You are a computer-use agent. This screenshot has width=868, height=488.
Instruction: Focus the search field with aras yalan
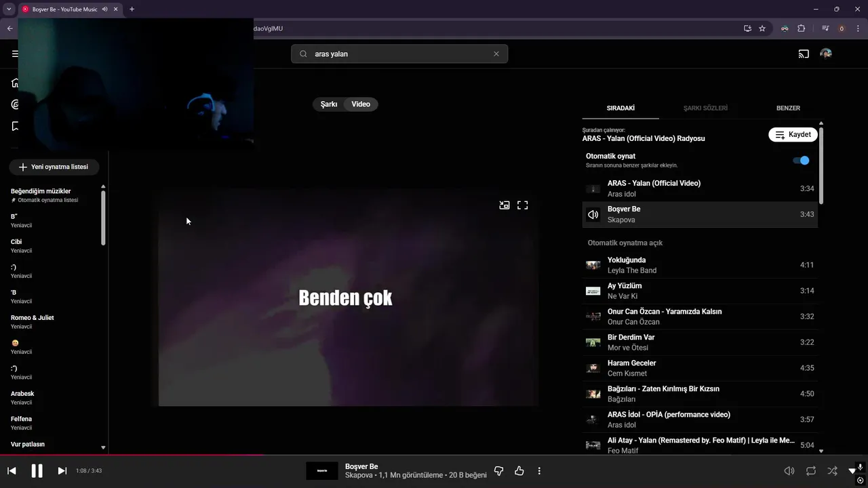point(400,54)
